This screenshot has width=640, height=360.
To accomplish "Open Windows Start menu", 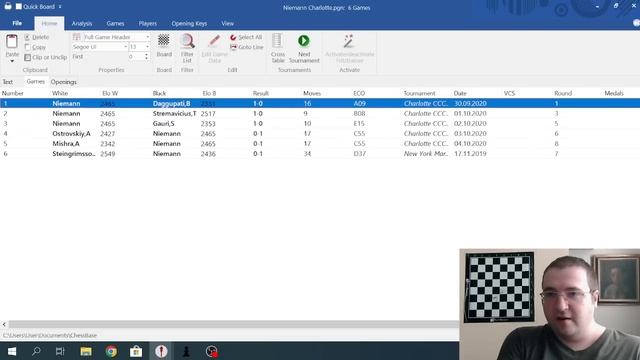I will (x=12, y=351).
